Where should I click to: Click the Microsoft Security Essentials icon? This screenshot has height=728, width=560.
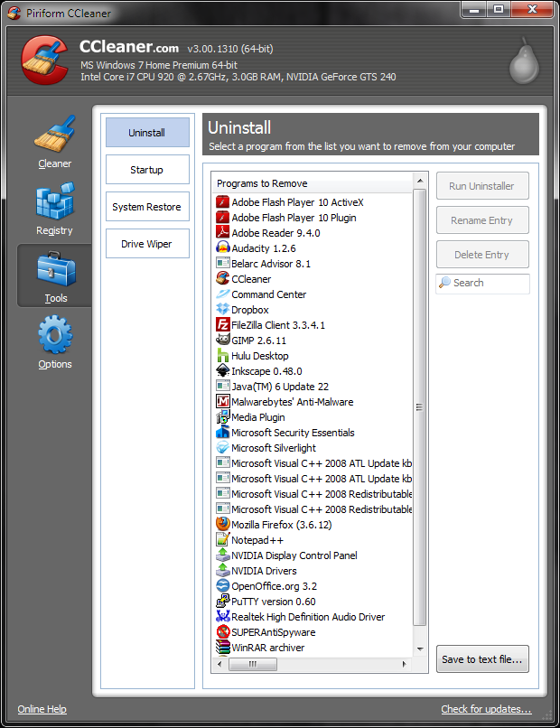tap(223, 432)
